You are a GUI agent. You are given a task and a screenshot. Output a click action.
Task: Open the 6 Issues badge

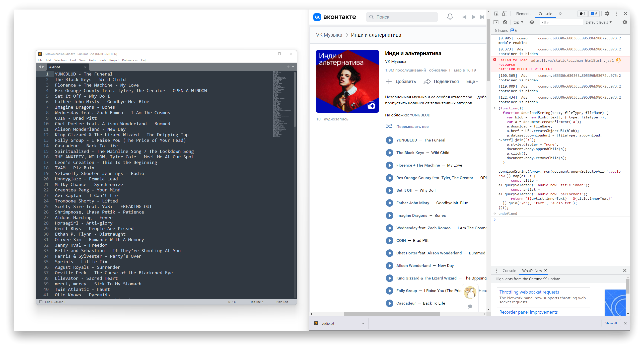pos(506,30)
